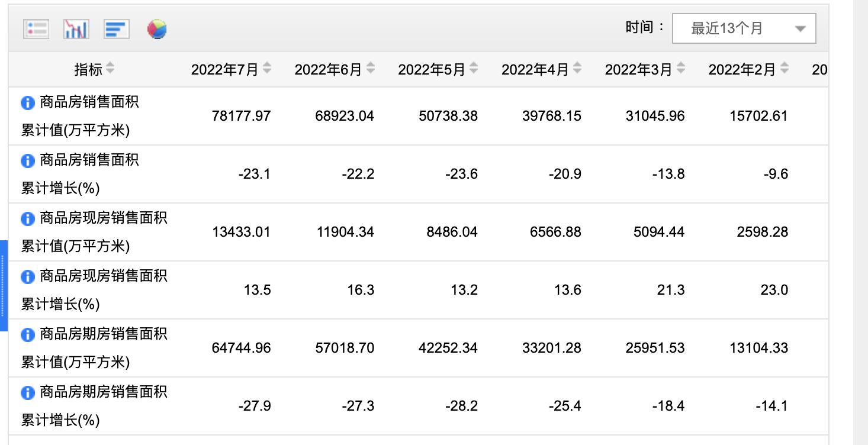Switch to the pie chart view
Viewport: 868px width, 445px height.
157,28
